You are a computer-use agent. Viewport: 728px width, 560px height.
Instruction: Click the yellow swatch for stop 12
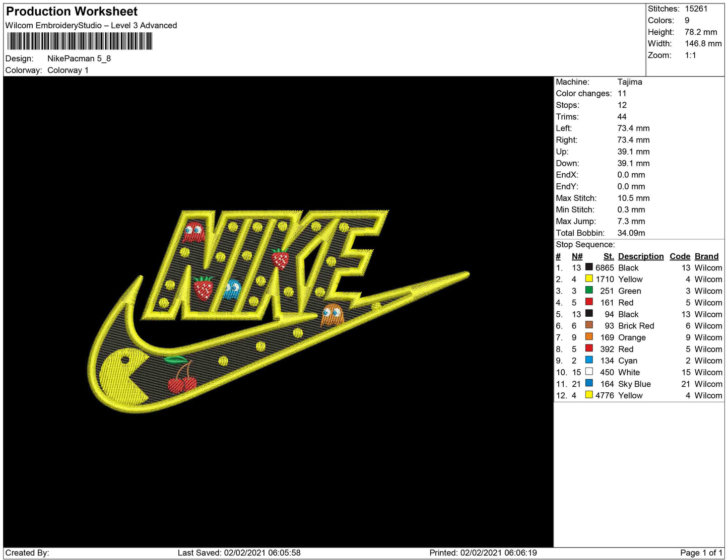coord(589,395)
